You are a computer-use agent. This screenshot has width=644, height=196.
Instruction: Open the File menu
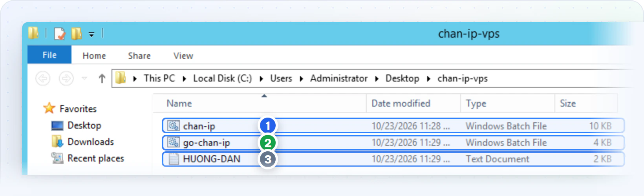[x=49, y=55]
